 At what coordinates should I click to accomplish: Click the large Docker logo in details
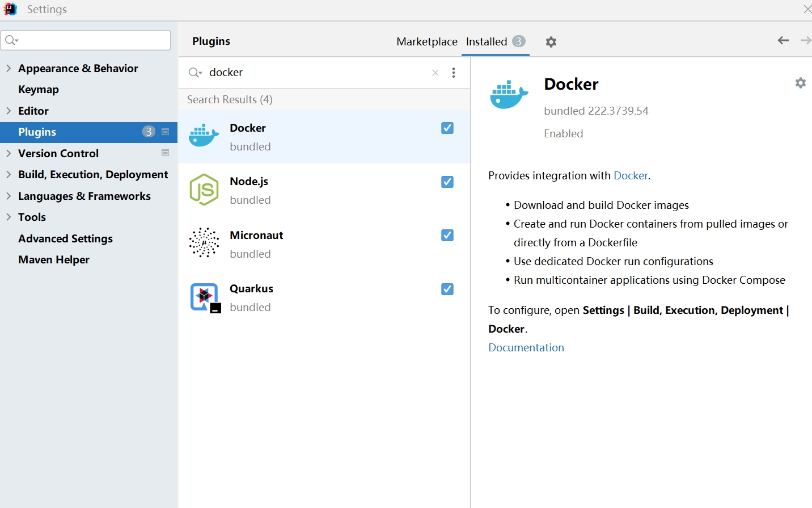(x=509, y=94)
